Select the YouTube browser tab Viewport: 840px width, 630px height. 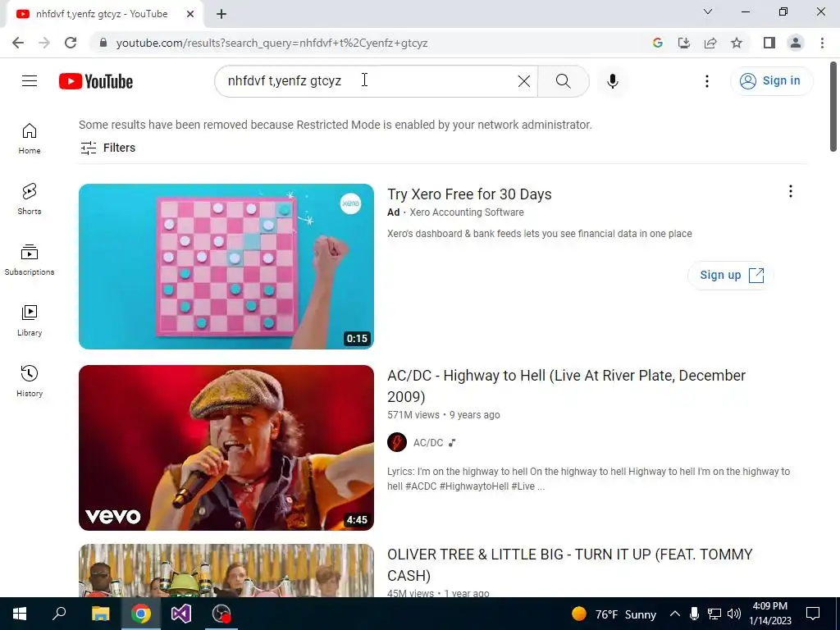pyautogui.click(x=104, y=15)
